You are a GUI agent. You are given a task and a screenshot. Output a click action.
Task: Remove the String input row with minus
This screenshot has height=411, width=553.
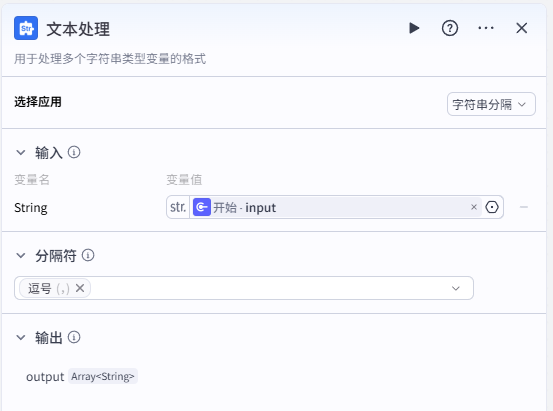pos(524,207)
